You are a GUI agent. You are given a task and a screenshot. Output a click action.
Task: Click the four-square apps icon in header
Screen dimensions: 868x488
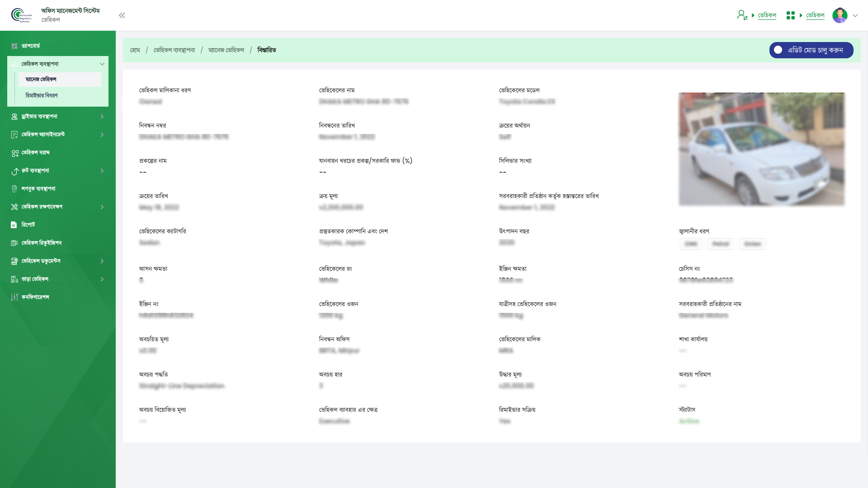click(790, 15)
